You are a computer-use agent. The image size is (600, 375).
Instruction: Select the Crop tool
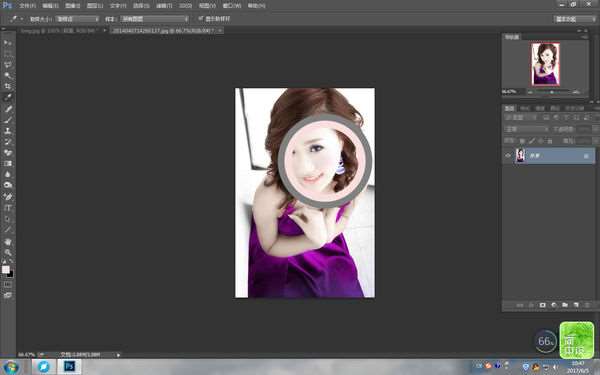8,86
